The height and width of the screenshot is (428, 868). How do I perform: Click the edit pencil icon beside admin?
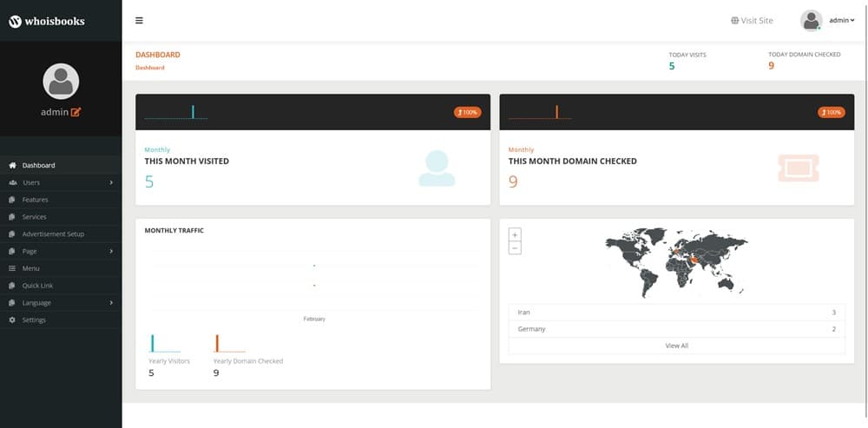tap(76, 112)
